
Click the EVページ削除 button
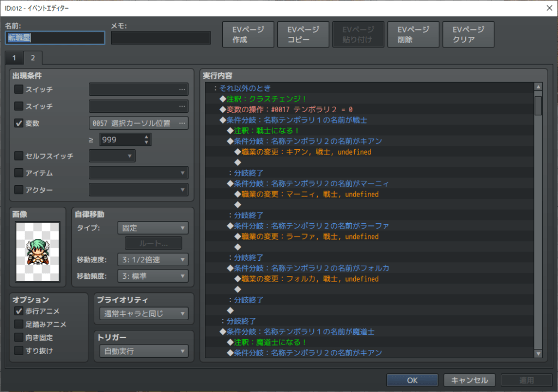point(413,34)
